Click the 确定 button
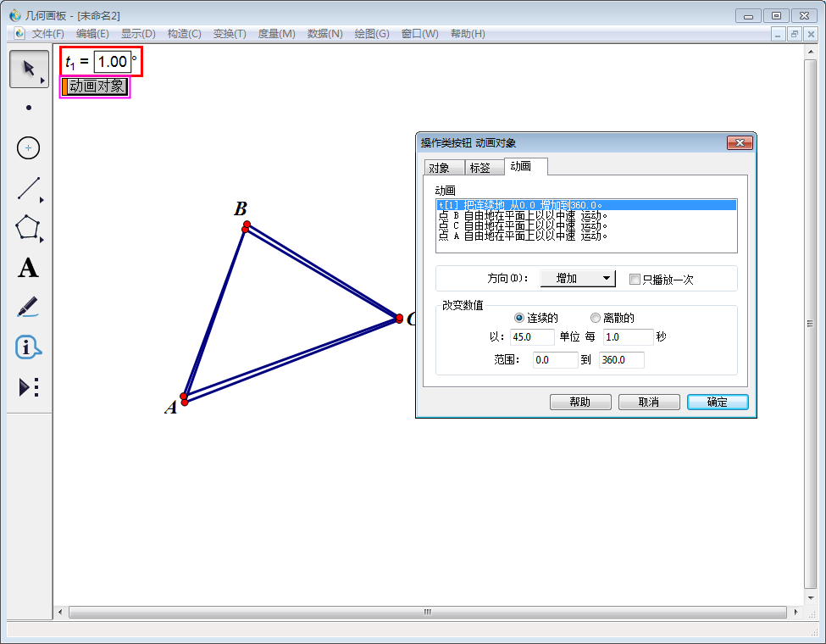The width and height of the screenshot is (826, 644). 718,402
